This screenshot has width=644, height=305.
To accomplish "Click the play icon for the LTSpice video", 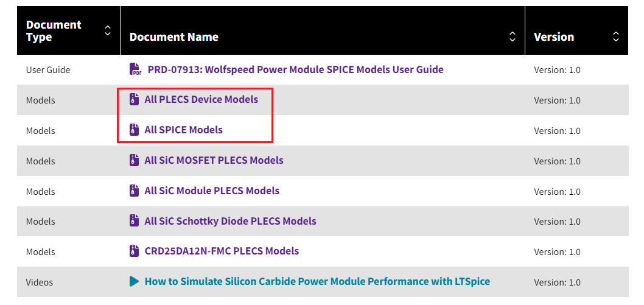I will point(135,281).
